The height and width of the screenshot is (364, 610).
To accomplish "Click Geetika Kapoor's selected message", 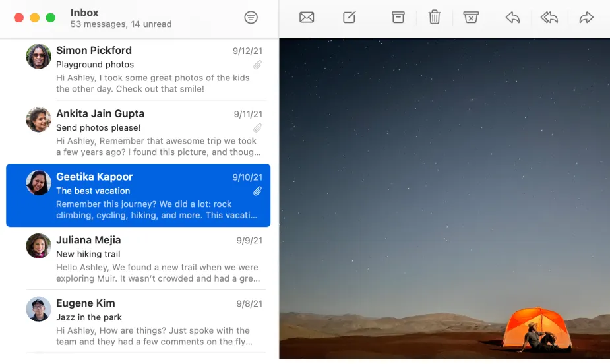I will 138,195.
